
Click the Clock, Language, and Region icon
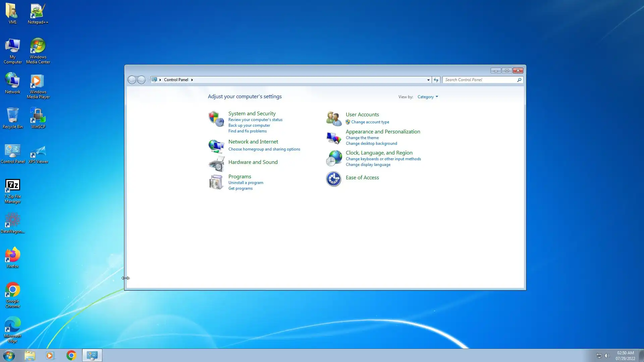[x=334, y=158]
